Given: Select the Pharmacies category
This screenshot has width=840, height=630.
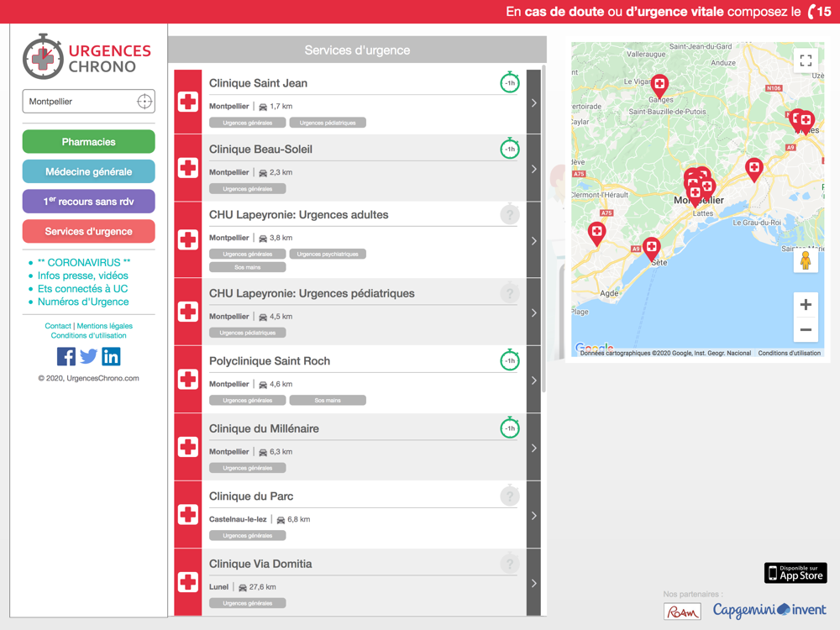Looking at the screenshot, I should tap(88, 142).
